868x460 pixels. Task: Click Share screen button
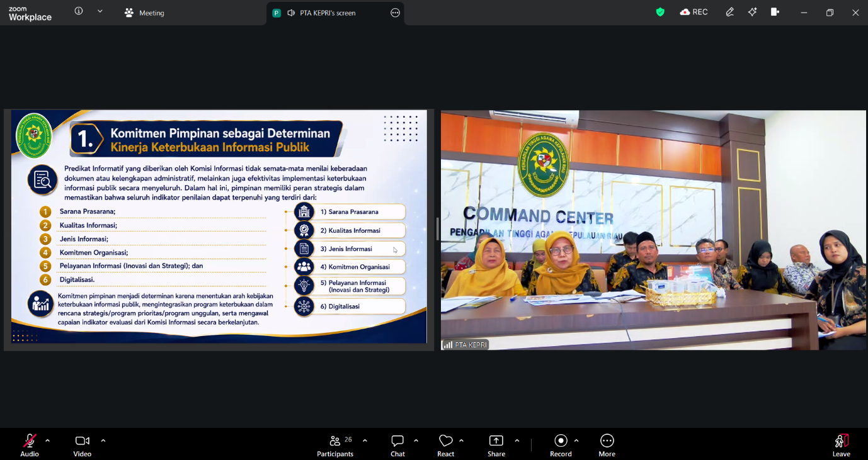coord(496,445)
